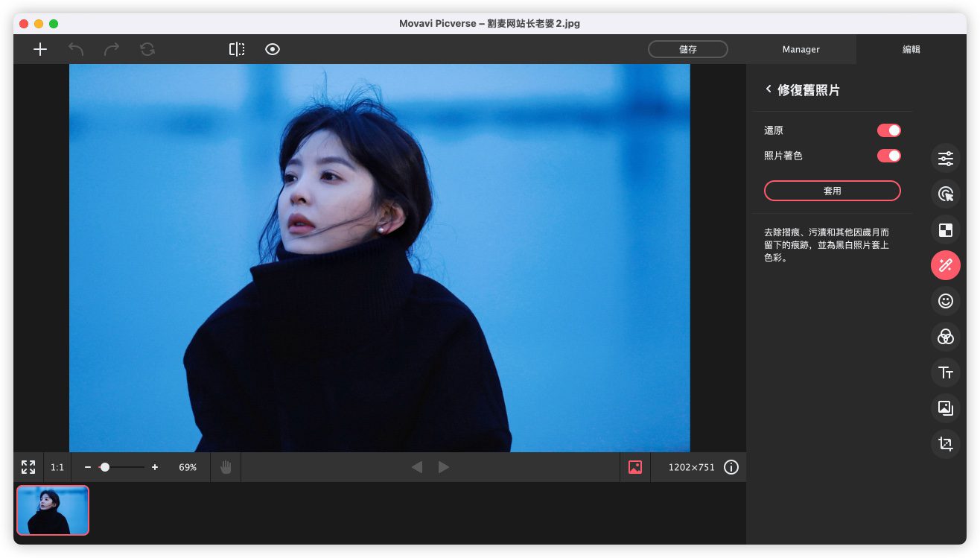Turn off the 還原 restore switch
Screen dimensions: 980x558
(x=888, y=130)
